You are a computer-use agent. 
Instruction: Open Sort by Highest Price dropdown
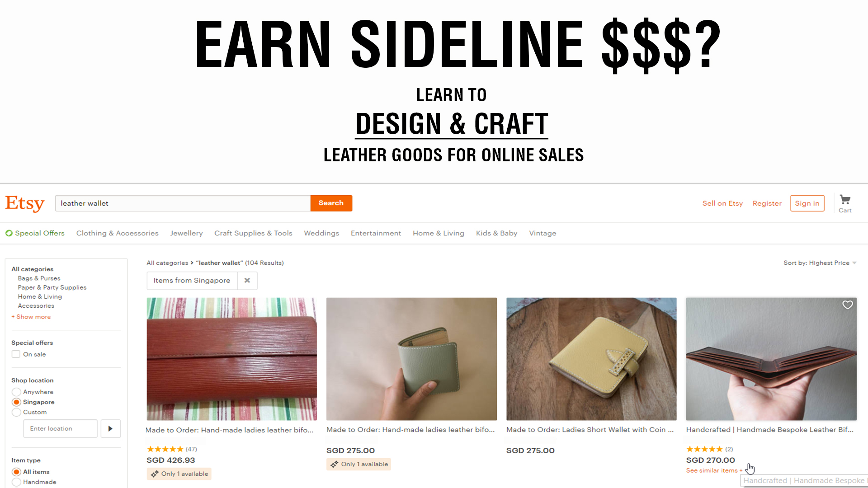pos(820,263)
